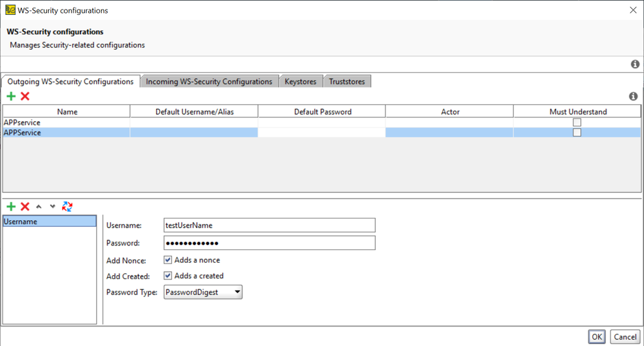Remove the selected WSS entry
Screen dimensions: 644x346
click(x=25, y=206)
